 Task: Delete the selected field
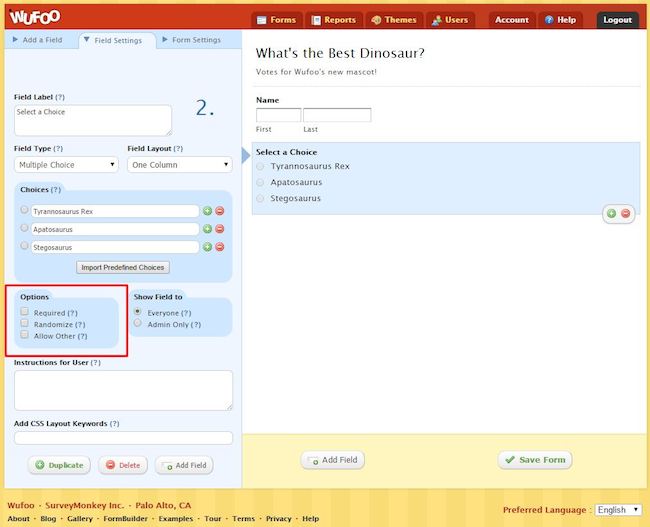(123, 465)
